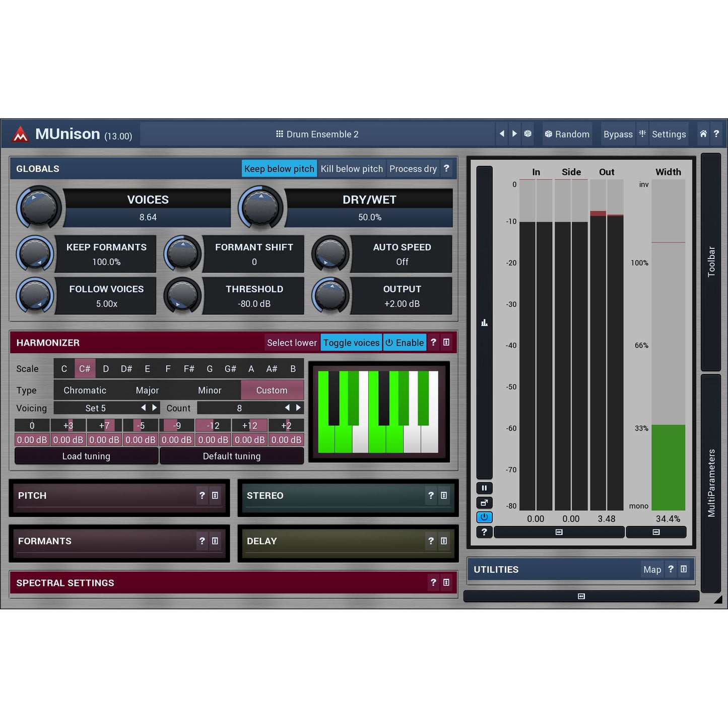
Task: Expand the Pitch section
Action: 106,496
